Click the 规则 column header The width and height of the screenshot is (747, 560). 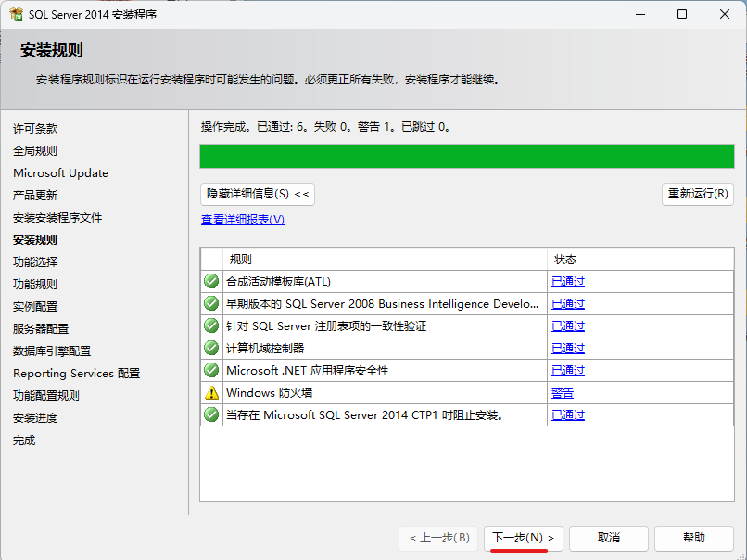pyautogui.click(x=385, y=260)
